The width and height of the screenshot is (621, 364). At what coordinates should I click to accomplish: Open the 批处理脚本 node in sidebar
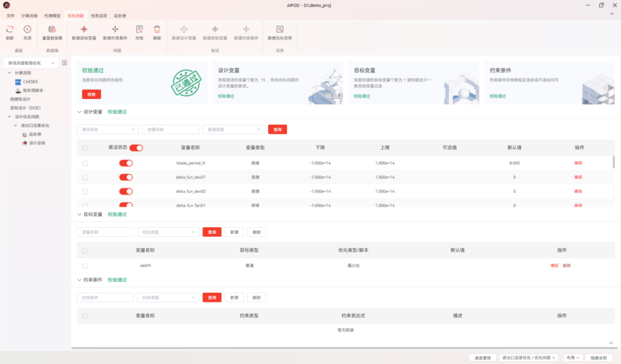(28, 90)
